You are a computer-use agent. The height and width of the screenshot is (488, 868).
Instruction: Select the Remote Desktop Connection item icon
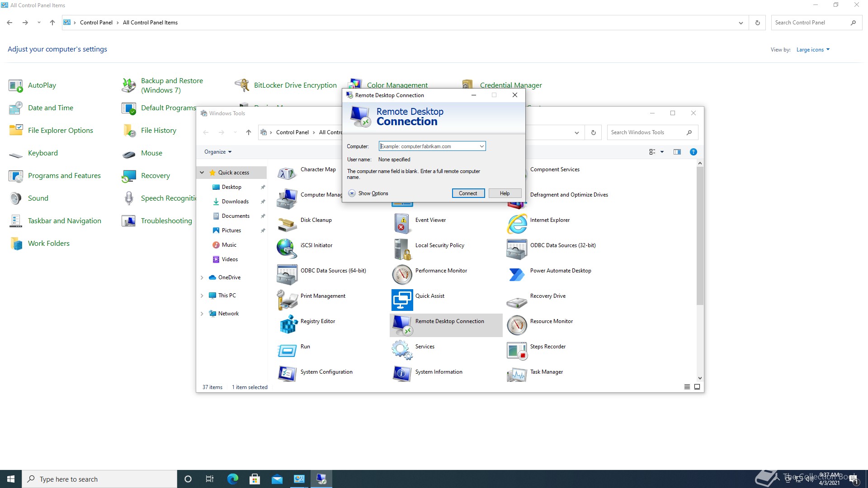coord(402,325)
